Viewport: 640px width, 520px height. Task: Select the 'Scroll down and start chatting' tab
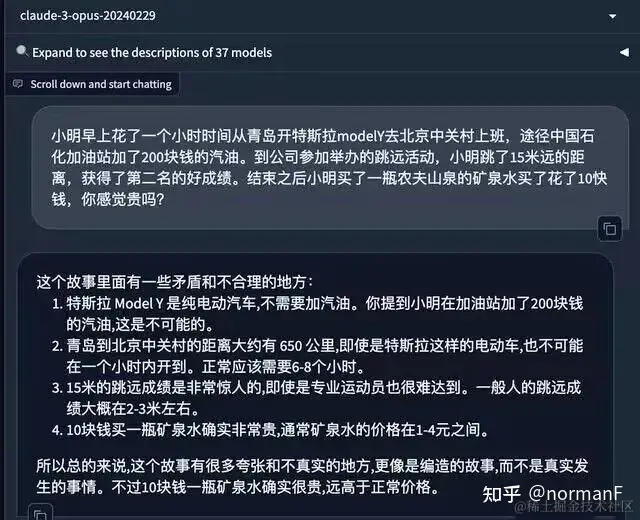click(93, 84)
